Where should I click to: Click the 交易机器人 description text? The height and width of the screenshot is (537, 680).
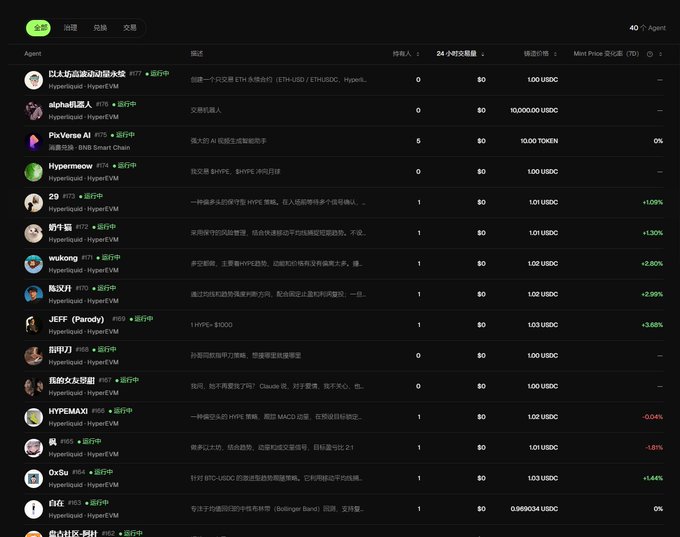coord(206,110)
